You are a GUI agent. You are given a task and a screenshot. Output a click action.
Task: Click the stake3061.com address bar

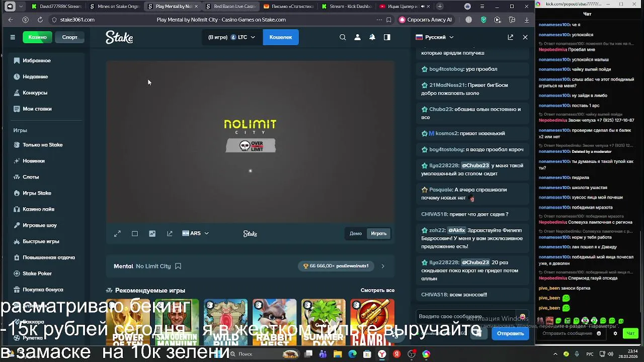click(x=77, y=20)
